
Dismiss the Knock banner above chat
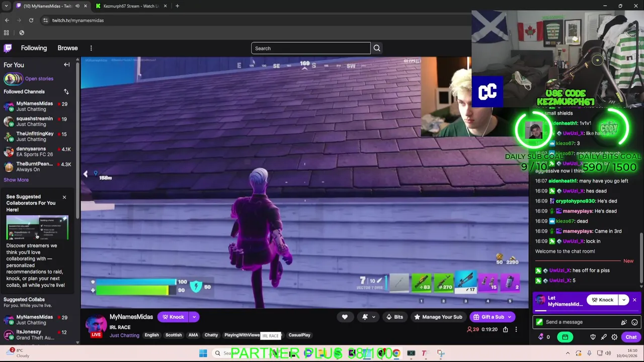tap(634, 300)
